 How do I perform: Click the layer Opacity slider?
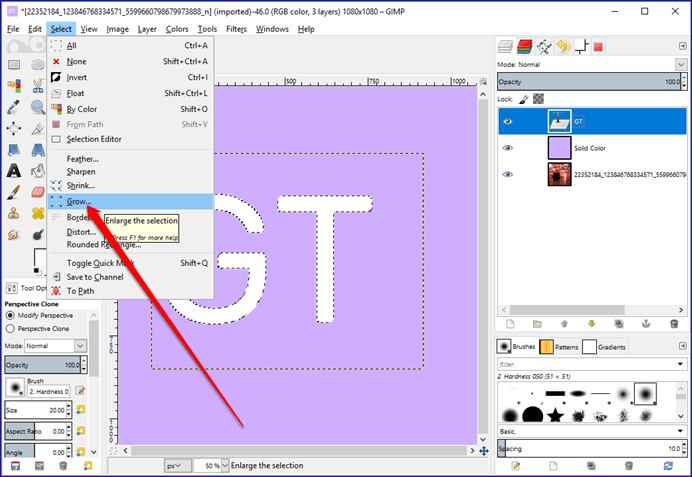(589, 82)
